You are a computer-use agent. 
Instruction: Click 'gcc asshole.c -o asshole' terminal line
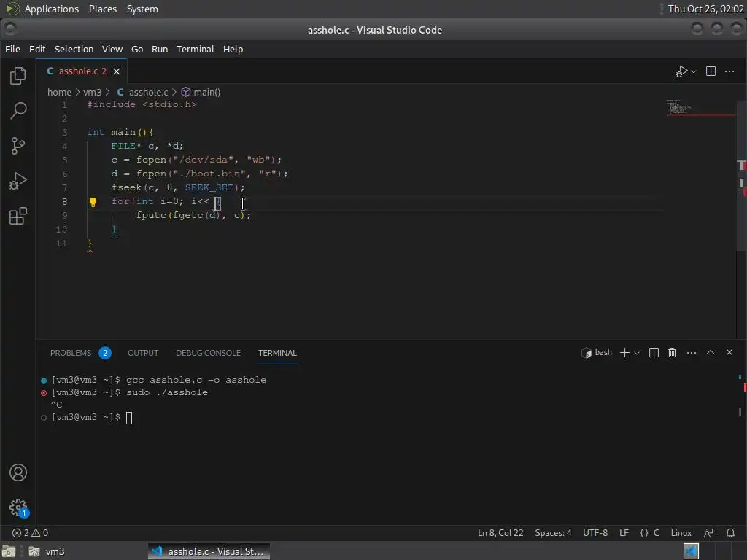tap(196, 380)
